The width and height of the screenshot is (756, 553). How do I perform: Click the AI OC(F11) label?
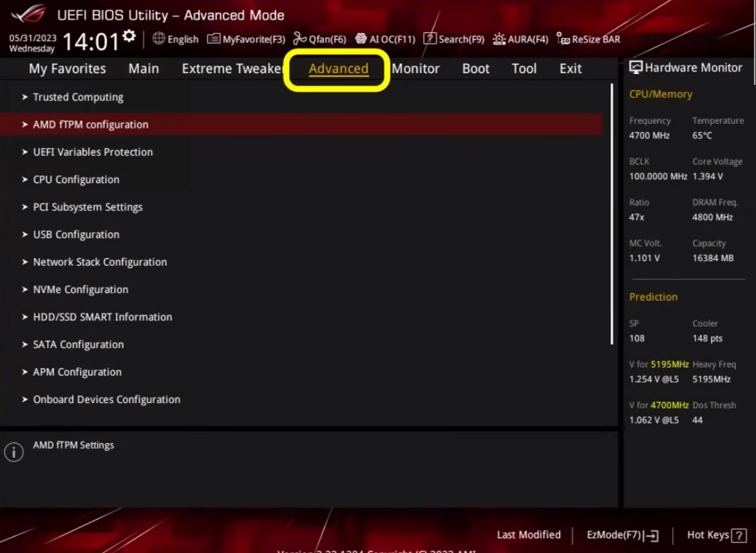(x=393, y=39)
